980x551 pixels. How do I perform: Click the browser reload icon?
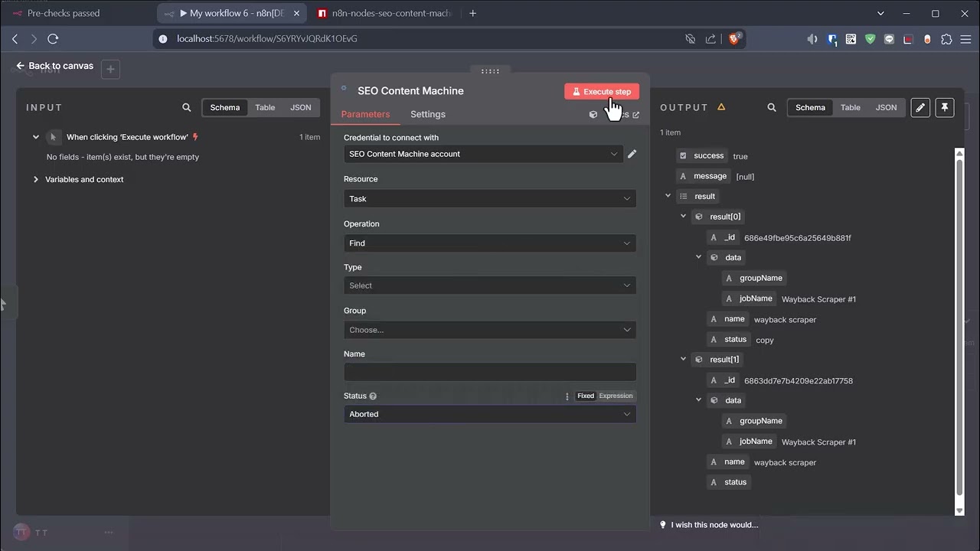tap(53, 39)
